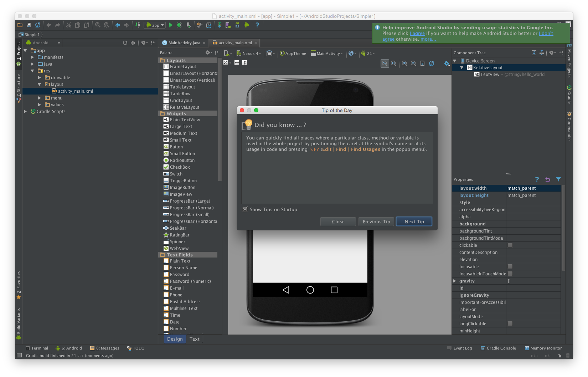Click the 'I agree' link in notification
The width and height of the screenshot is (588, 377).
click(x=417, y=33)
